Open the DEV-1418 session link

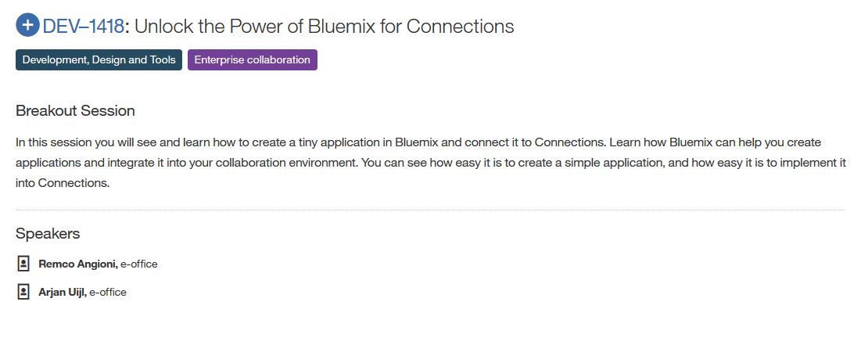point(83,26)
